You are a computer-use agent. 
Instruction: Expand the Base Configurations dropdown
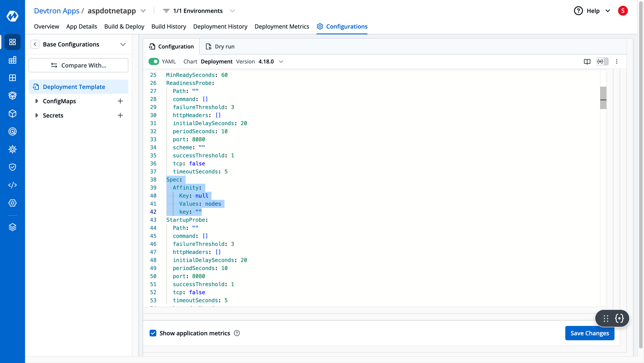[123, 44]
